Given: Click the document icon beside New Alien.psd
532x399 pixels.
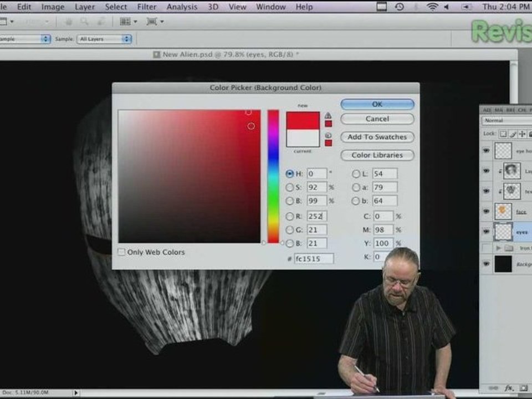Looking at the screenshot, I should pos(156,55).
